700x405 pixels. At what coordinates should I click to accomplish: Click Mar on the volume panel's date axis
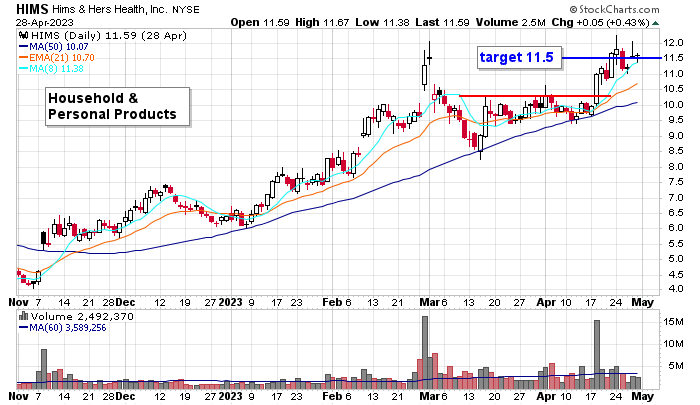(429, 396)
